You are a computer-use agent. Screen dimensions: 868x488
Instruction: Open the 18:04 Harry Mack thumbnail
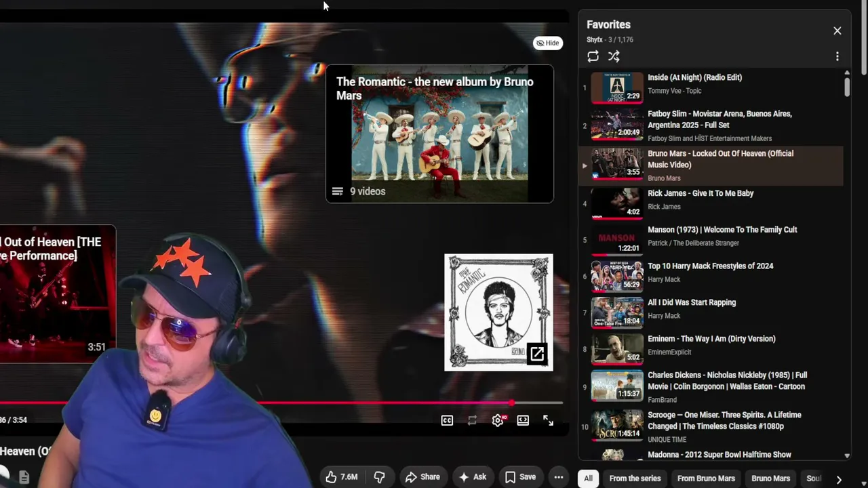tap(617, 313)
